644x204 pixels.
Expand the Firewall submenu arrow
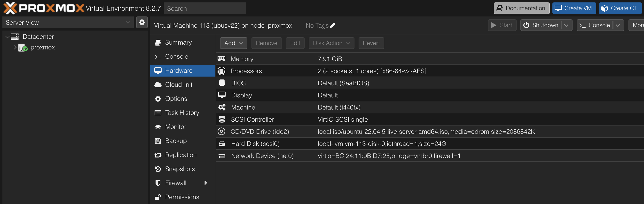pyautogui.click(x=206, y=183)
